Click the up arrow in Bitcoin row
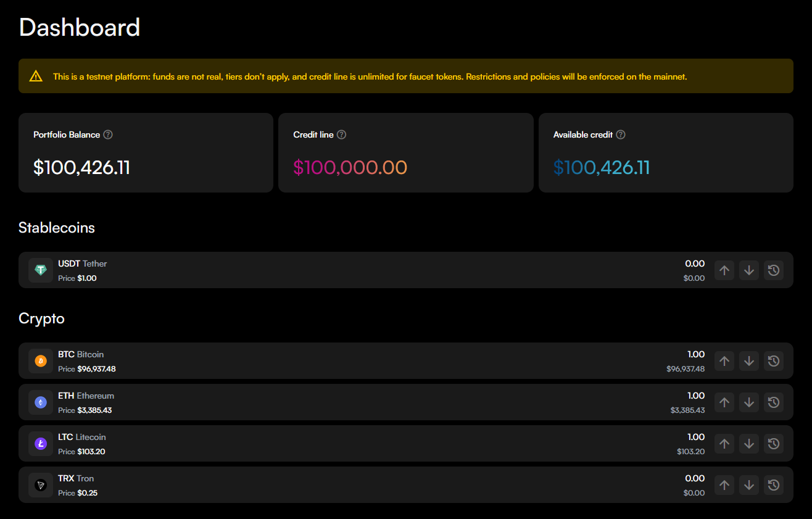Screen dimensions: 812x519 coord(724,361)
